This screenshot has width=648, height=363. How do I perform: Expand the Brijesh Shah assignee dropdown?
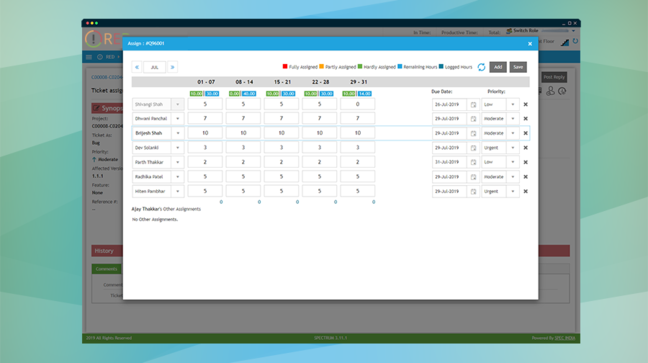click(x=178, y=133)
